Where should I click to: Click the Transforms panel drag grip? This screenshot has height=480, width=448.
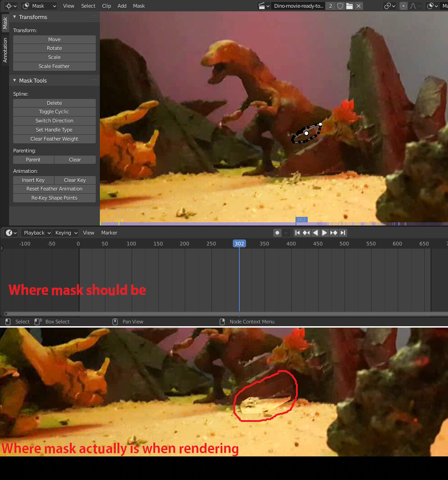point(94,17)
